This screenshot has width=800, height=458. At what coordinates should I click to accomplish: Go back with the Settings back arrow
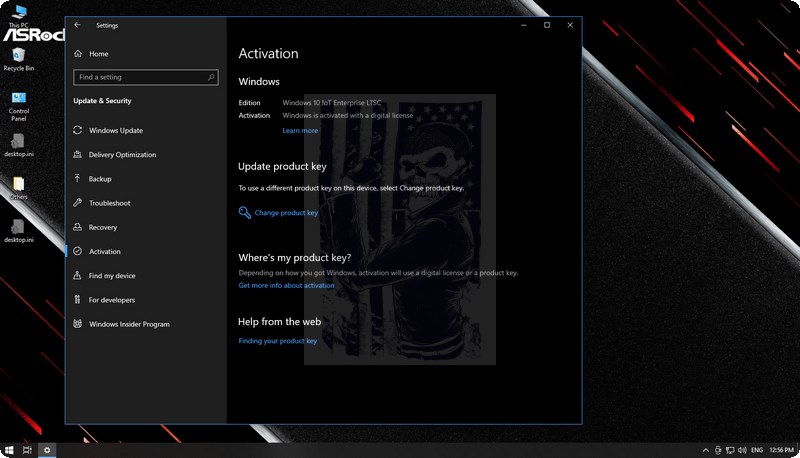78,25
